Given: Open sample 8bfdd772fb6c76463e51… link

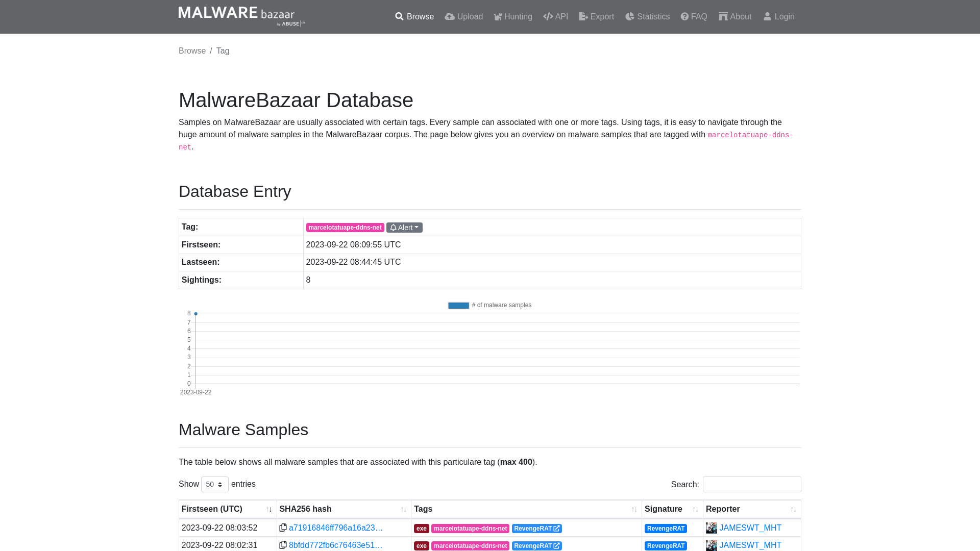Looking at the screenshot, I should pos(336,545).
